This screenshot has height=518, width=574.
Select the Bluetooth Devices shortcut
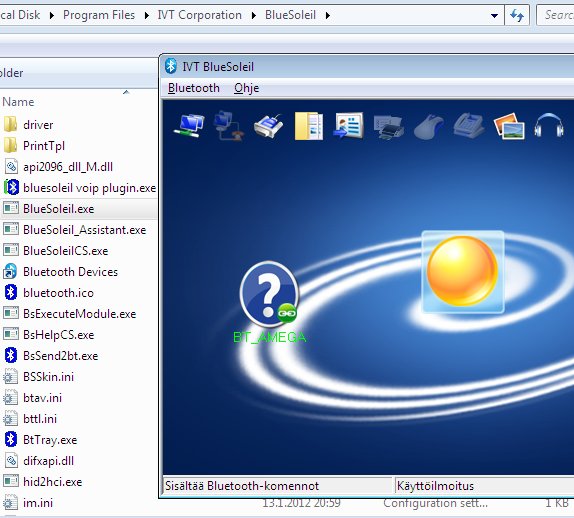tap(70, 272)
